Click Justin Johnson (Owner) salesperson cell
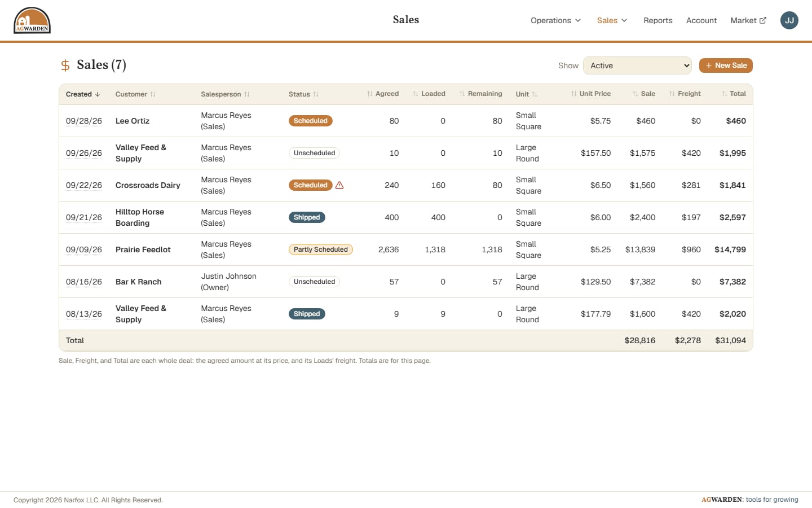 pyautogui.click(x=228, y=282)
